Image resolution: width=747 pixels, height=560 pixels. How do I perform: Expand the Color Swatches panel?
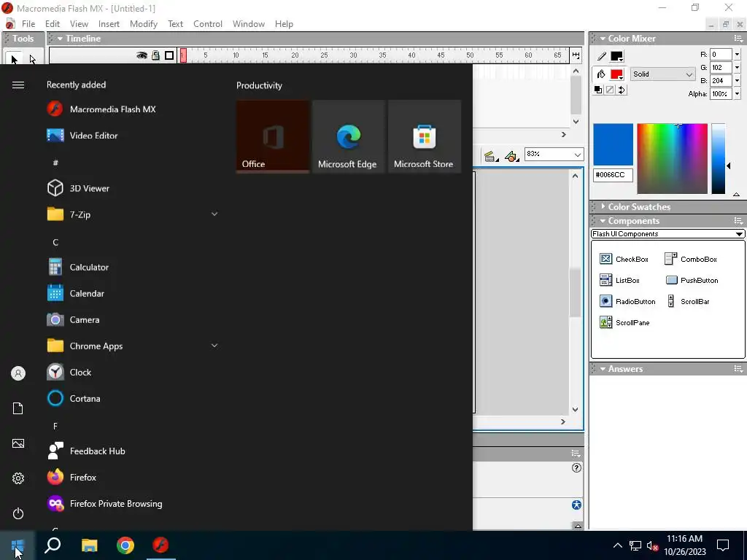pos(603,206)
